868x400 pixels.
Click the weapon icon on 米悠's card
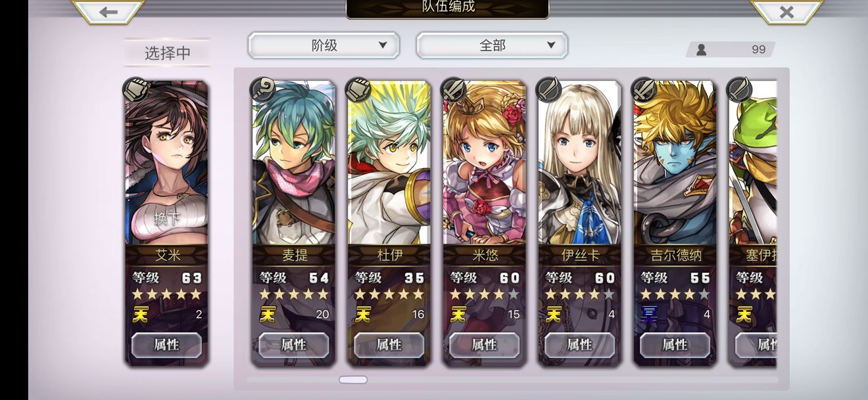[453, 89]
